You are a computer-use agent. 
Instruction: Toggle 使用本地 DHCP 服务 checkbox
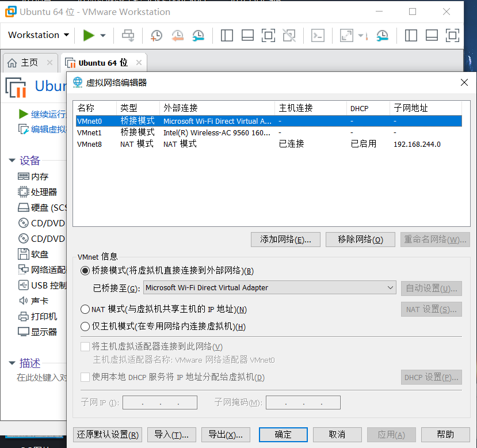(x=85, y=377)
